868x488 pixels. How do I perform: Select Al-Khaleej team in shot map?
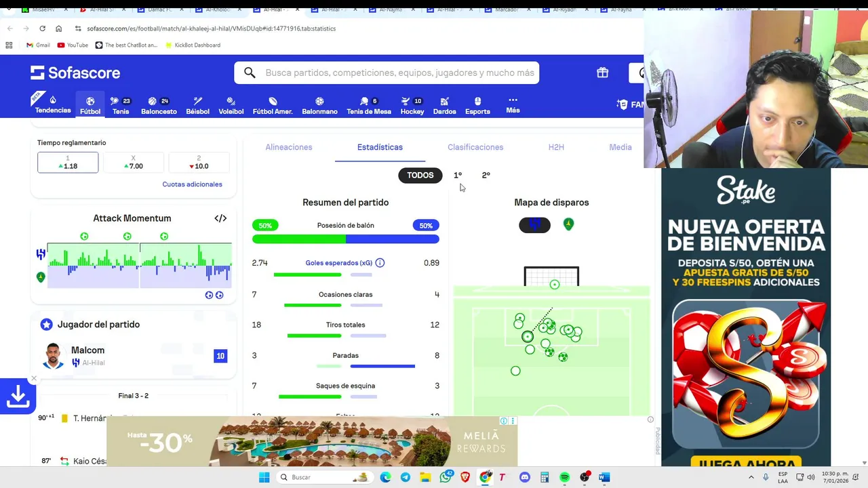pyautogui.click(x=568, y=224)
